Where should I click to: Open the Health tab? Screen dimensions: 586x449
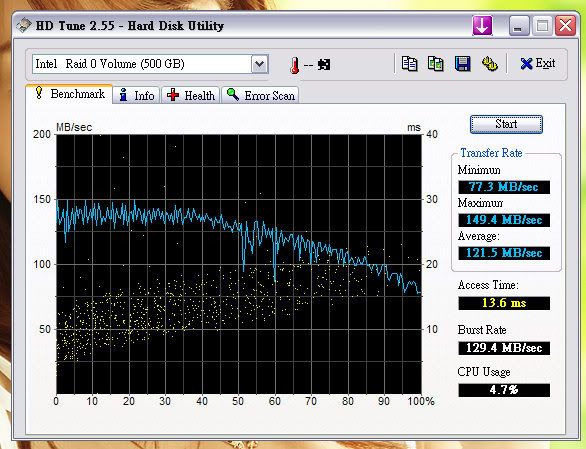[x=191, y=95]
